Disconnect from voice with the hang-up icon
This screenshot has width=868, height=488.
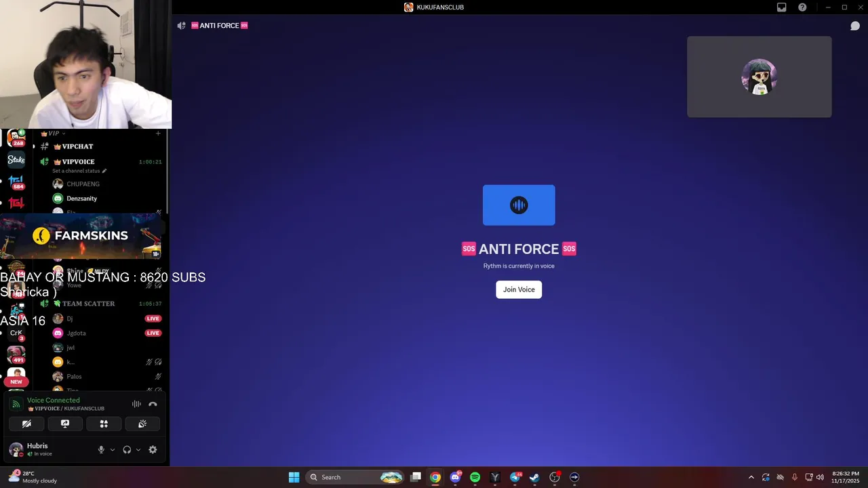[x=153, y=404]
